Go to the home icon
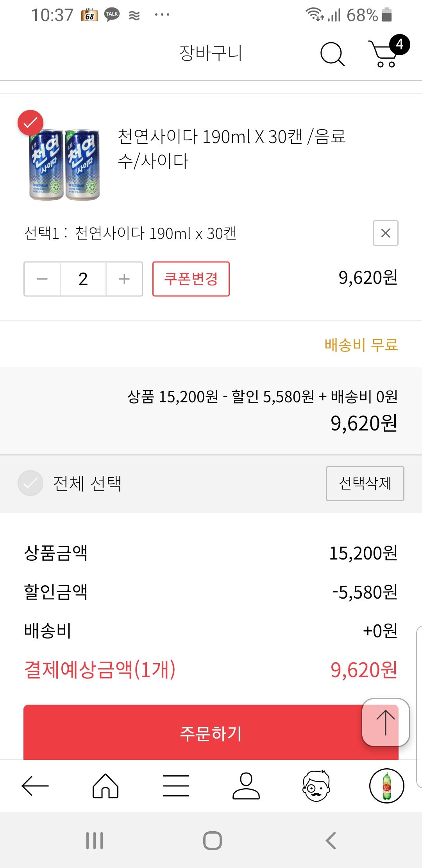Image resolution: width=422 pixels, height=868 pixels. pyautogui.click(x=105, y=786)
